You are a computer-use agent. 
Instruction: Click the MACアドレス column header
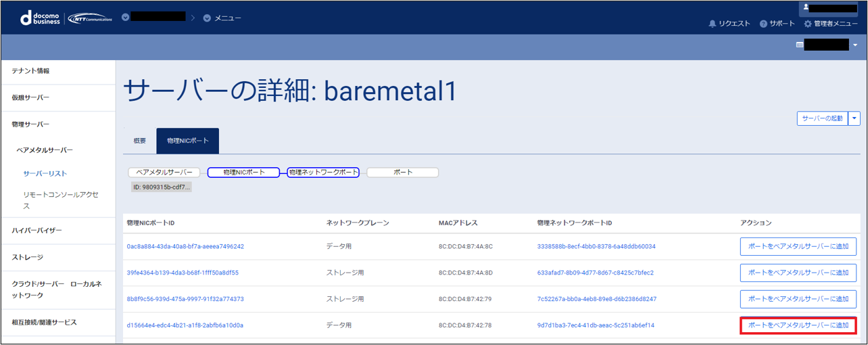tap(458, 223)
